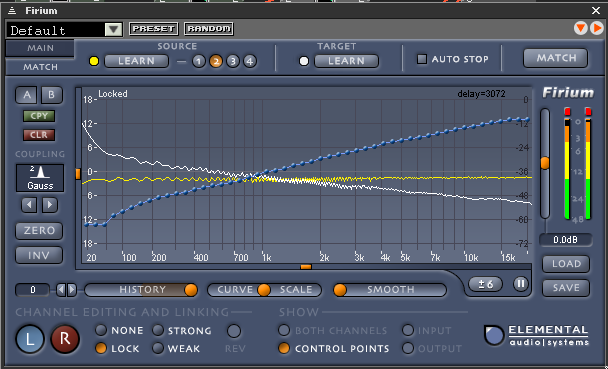Click the output gain fader knob

pos(545,163)
